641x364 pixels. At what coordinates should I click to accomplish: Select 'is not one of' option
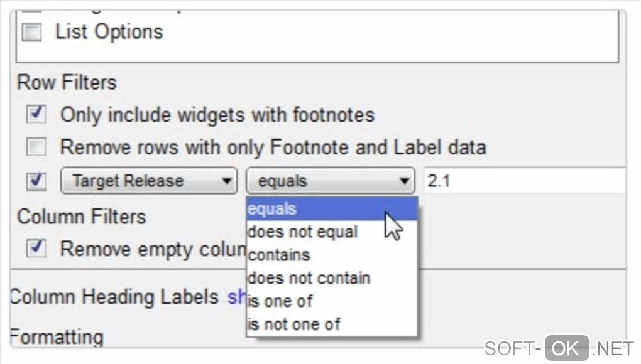coord(293,324)
